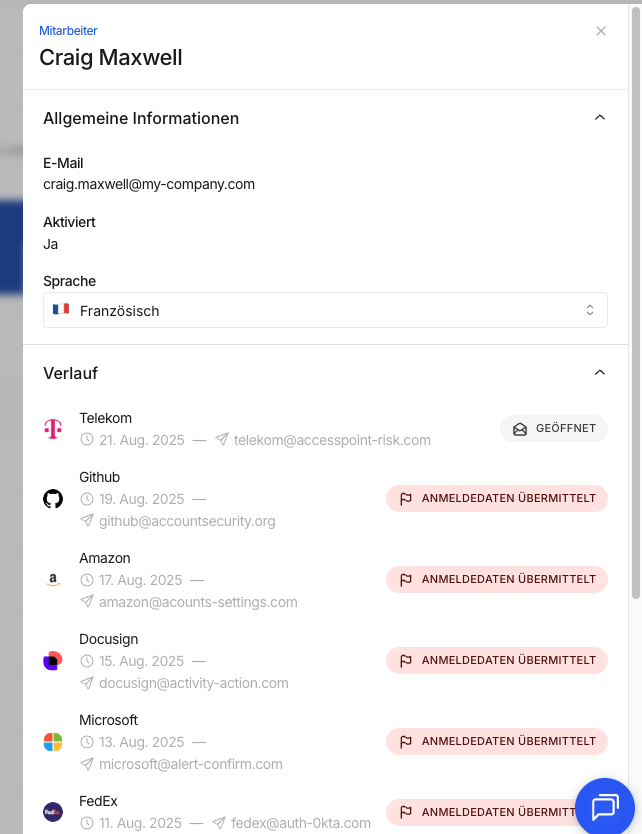The image size is (642, 834).
Task: Click the Anmeldedaten übermittelt badge for Microsoft
Action: (x=497, y=741)
